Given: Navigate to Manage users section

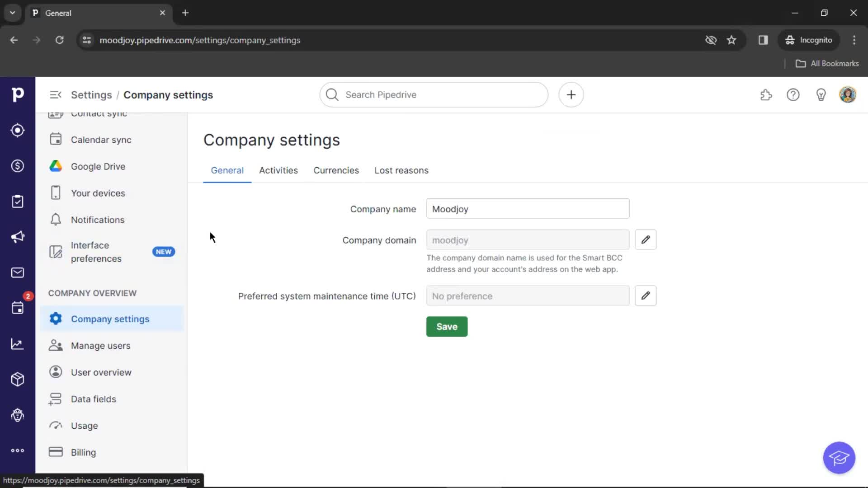Looking at the screenshot, I should click(101, 346).
